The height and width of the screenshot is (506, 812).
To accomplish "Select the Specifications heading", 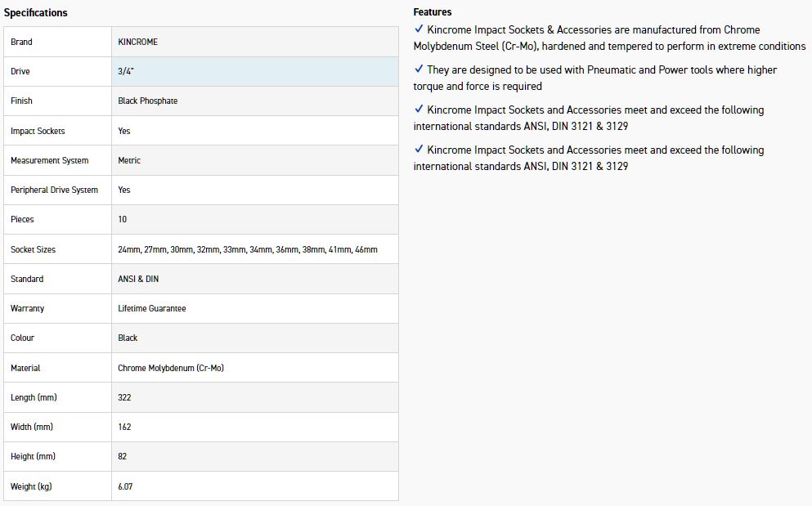I will (x=36, y=12).
